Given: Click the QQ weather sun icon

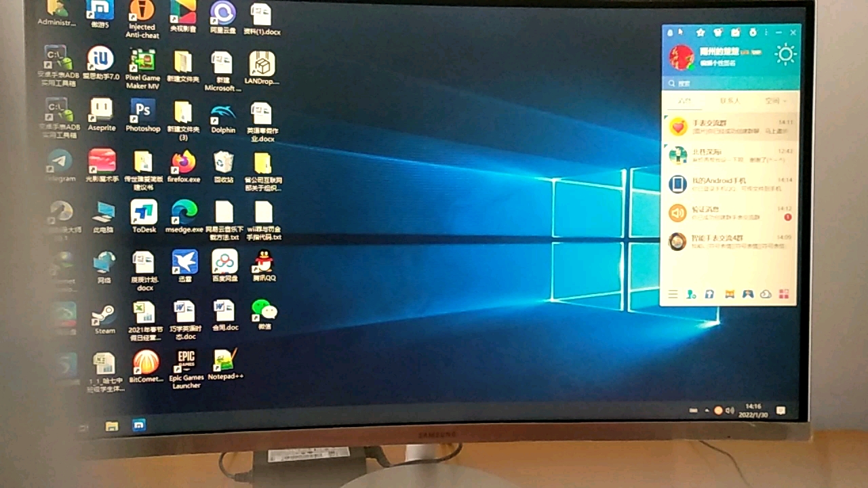Looking at the screenshot, I should pos(785,54).
